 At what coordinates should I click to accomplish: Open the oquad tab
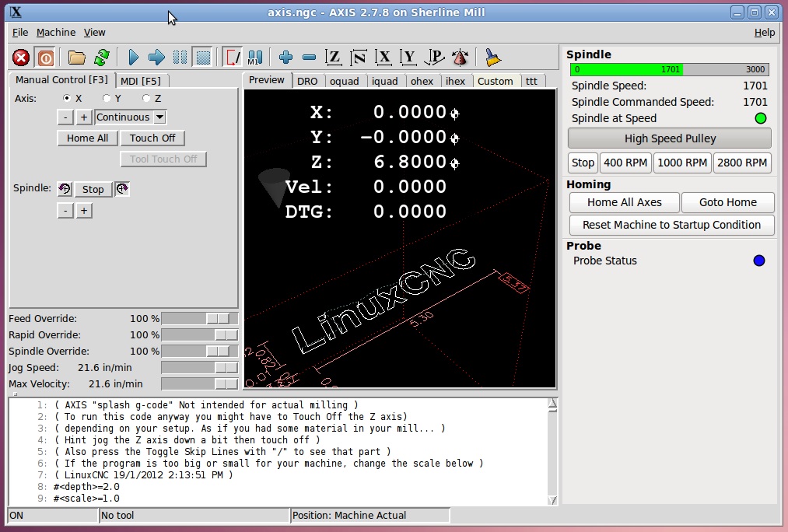pos(345,81)
